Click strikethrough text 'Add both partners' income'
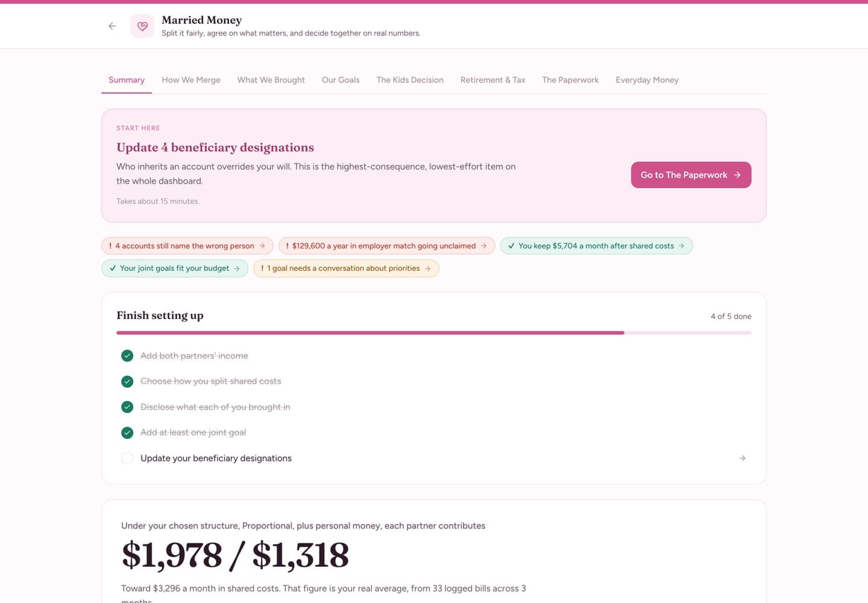 tap(194, 356)
